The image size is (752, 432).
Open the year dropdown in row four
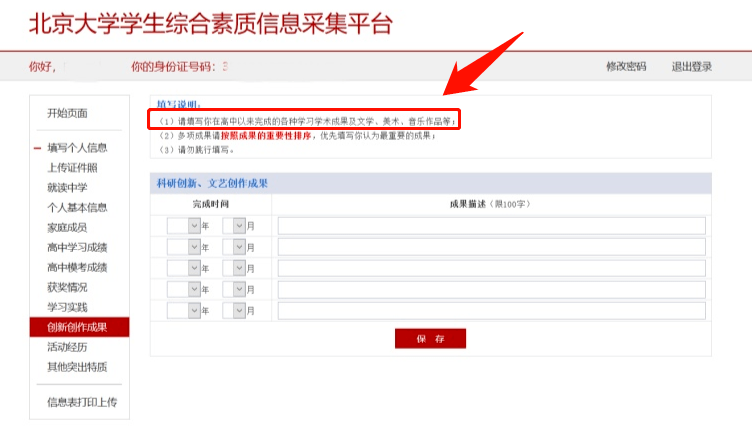point(184,289)
